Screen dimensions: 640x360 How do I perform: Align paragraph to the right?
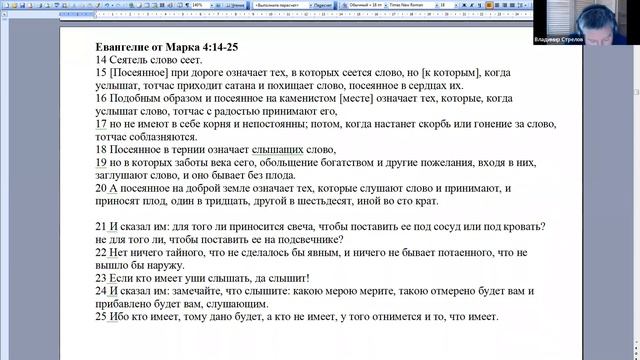click(504, 5)
